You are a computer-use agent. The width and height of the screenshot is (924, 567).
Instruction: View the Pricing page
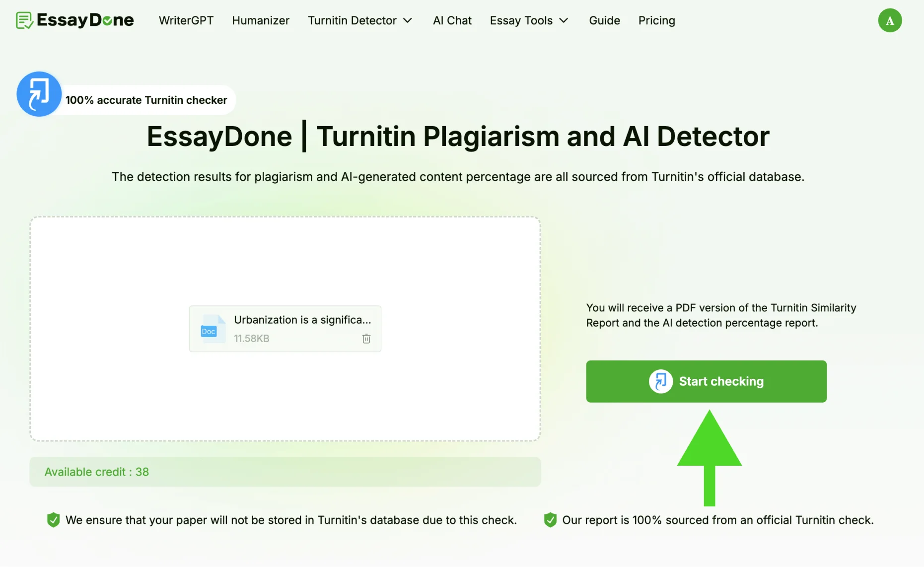coord(656,20)
